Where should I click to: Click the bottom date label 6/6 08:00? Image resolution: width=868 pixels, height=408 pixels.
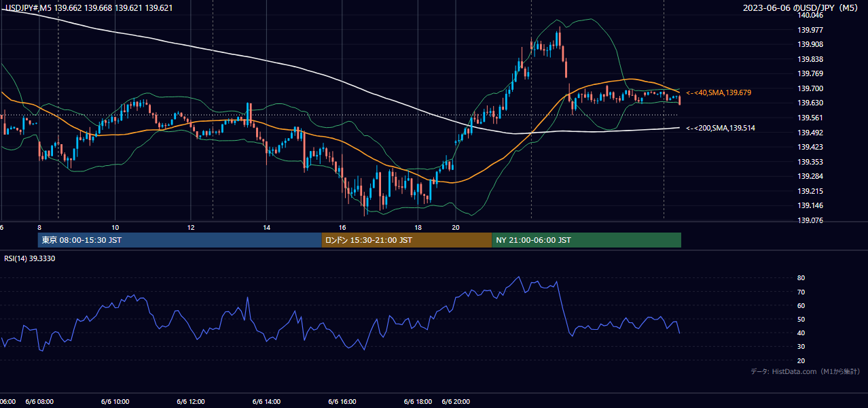[x=39, y=402]
